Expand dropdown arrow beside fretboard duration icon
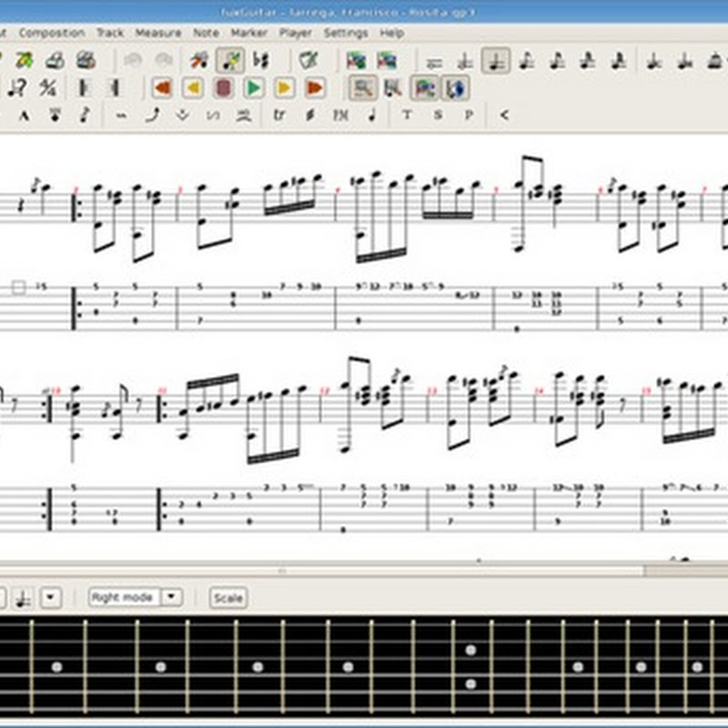This screenshot has width=728, height=728. click(50, 598)
